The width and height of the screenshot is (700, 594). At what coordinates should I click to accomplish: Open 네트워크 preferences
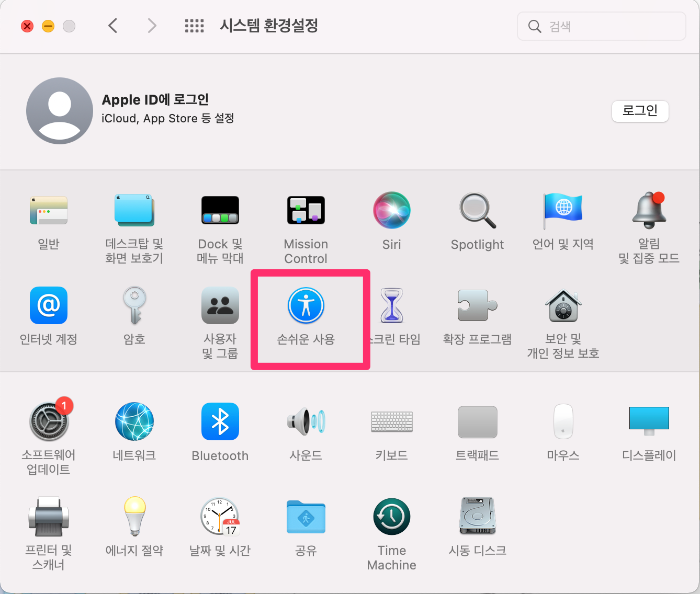coord(134,421)
